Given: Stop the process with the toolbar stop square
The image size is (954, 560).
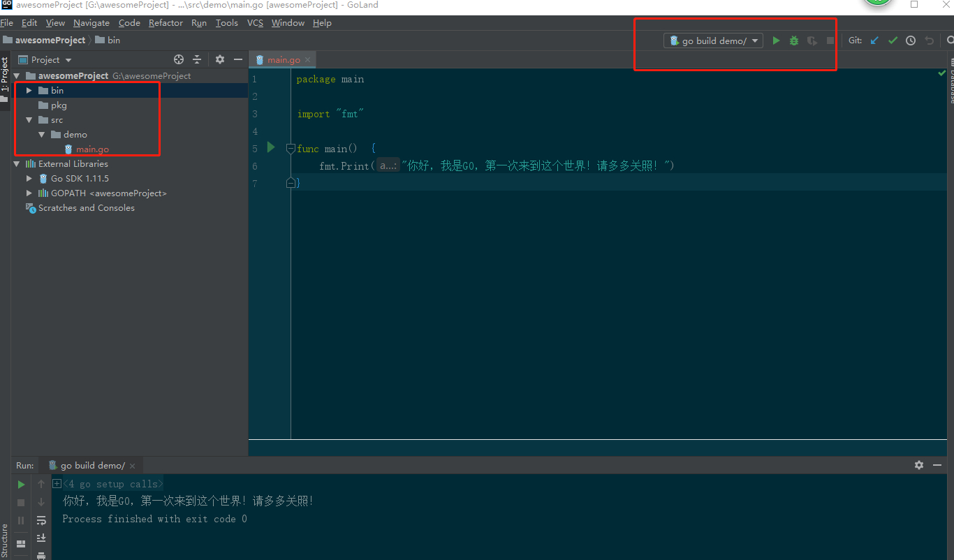Looking at the screenshot, I should (830, 40).
